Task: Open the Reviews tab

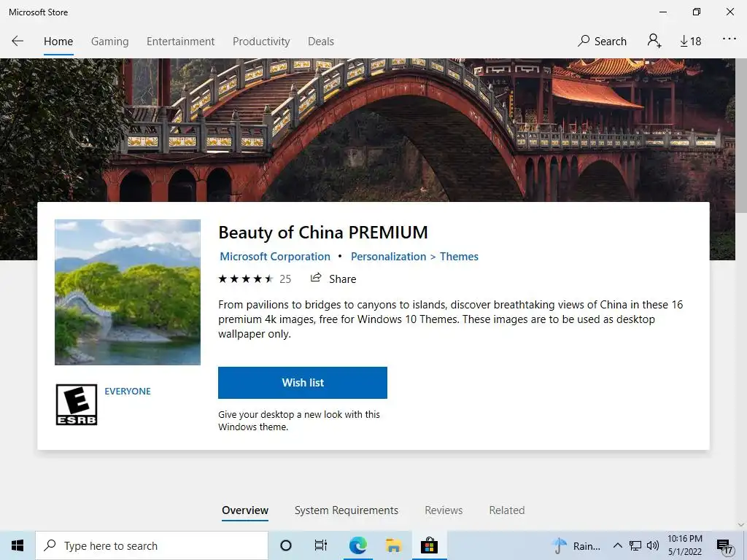Action: tap(444, 510)
